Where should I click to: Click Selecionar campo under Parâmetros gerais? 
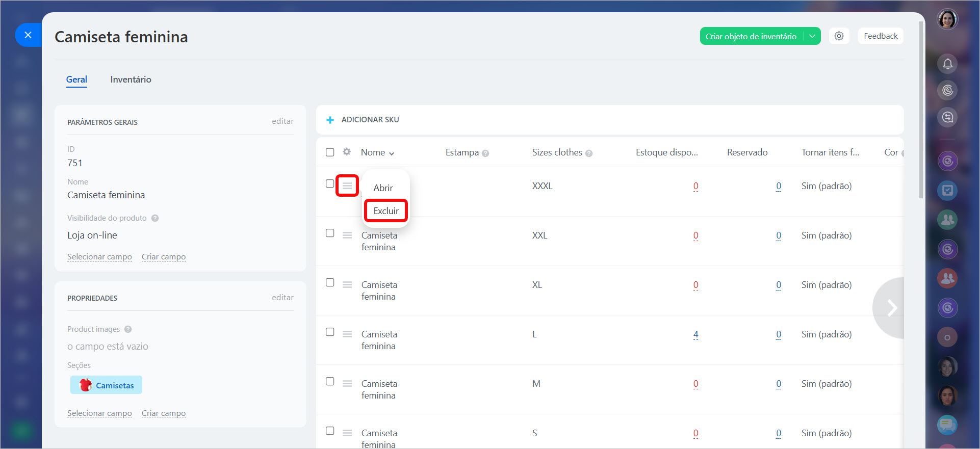(99, 257)
